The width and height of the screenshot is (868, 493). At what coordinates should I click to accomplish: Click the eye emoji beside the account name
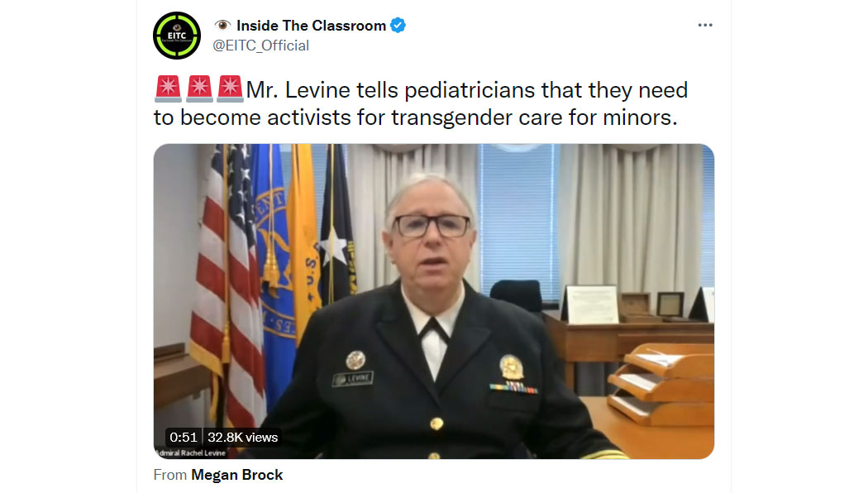coord(222,26)
